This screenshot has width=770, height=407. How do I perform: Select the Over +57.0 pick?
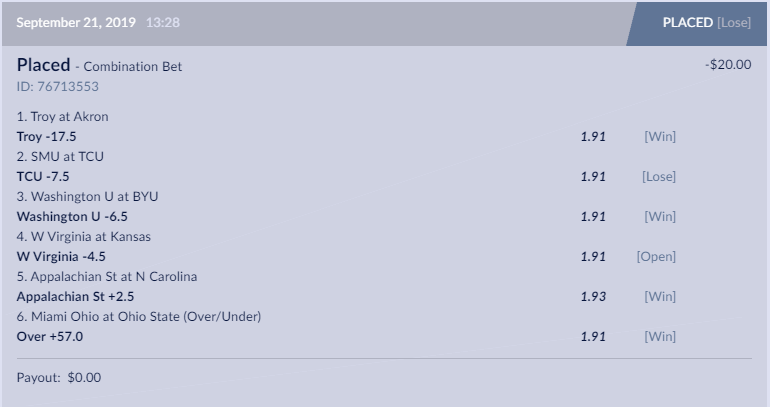[x=49, y=336]
